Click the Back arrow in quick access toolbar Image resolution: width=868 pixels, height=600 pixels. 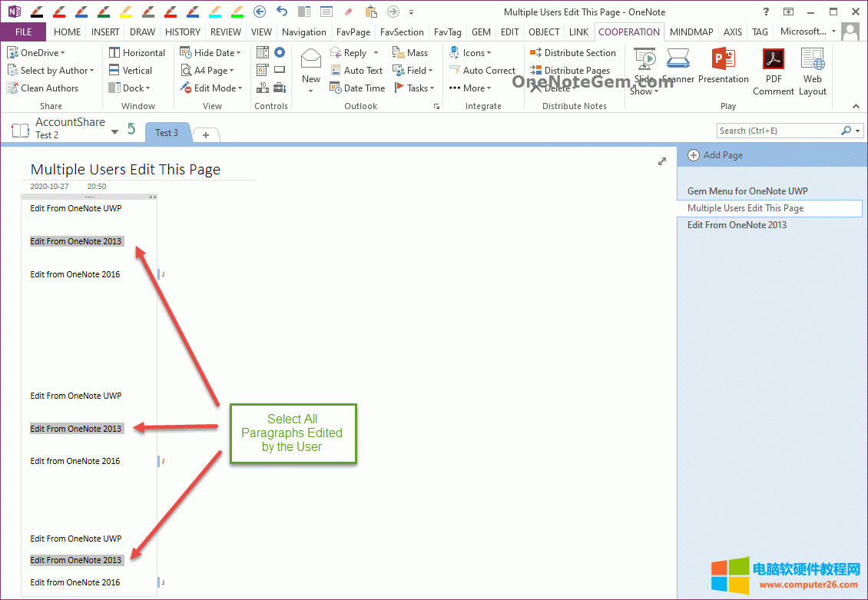[259, 11]
